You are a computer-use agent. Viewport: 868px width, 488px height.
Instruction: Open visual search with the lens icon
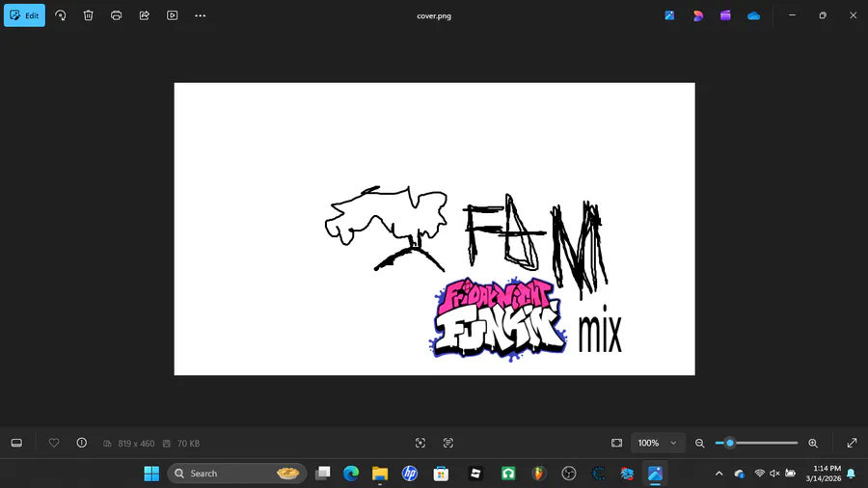420,443
